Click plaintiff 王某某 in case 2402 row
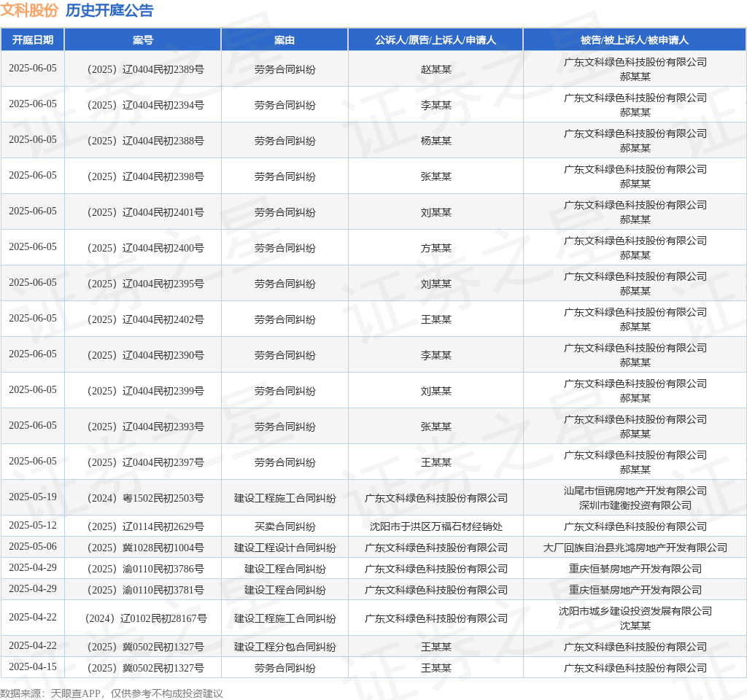 436,319
